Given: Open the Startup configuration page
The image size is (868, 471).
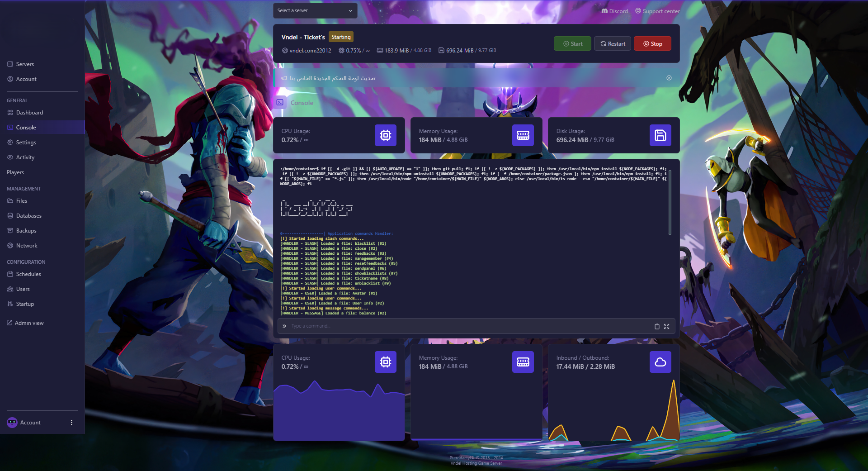Looking at the screenshot, I should [25, 304].
